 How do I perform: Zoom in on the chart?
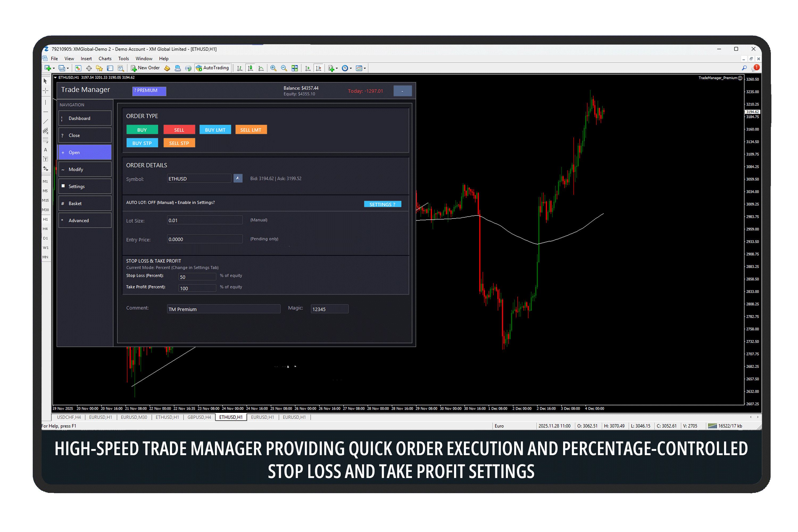[x=273, y=68]
